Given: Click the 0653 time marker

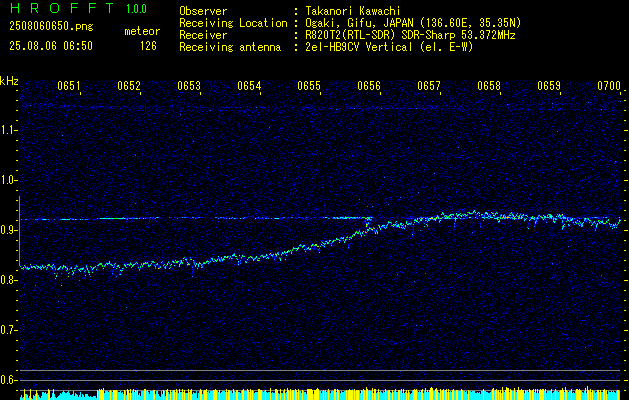Looking at the screenshot, I should (189, 86).
